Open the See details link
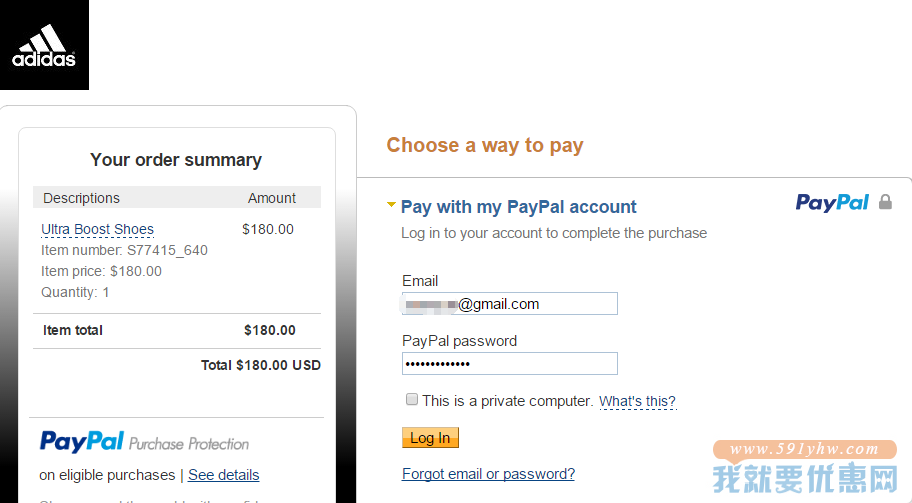912x503 pixels. [223, 475]
